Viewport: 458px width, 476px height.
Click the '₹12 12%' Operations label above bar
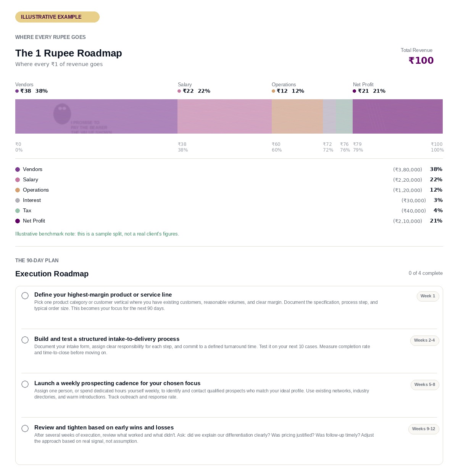click(288, 91)
